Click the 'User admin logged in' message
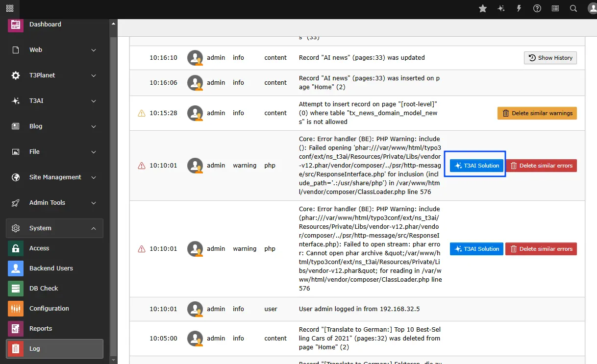Screen dimensions: 597x364 [x=359, y=309]
